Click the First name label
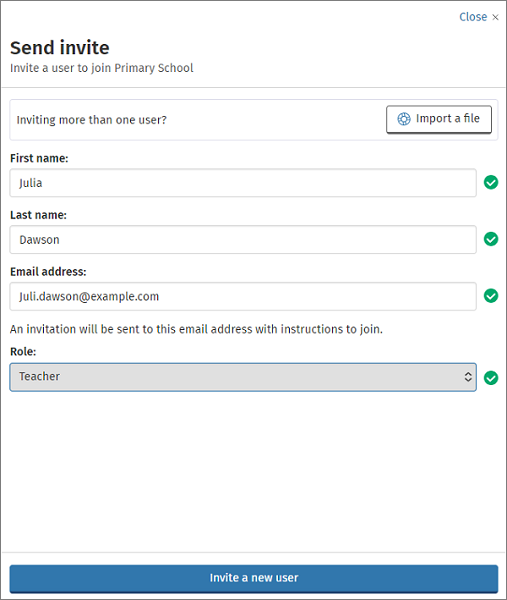This screenshot has height=600, width=507. click(39, 158)
